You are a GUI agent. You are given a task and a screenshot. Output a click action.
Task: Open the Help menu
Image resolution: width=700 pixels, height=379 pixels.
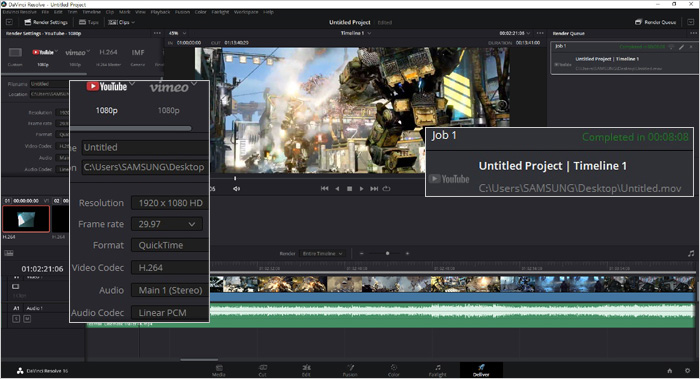click(268, 12)
